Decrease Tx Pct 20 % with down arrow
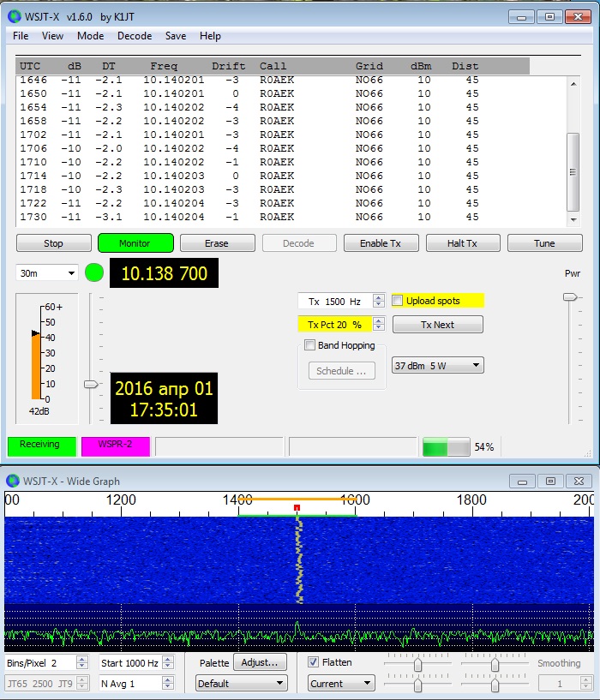The image size is (600, 700). pos(378,327)
